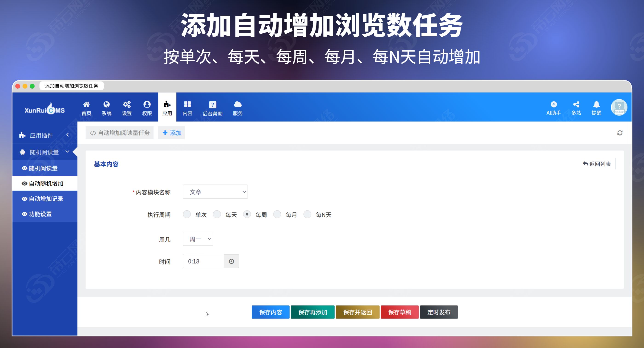Click the 保存草稿 draft button
This screenshot has height=348, width=644.
(x=399, y=312)
